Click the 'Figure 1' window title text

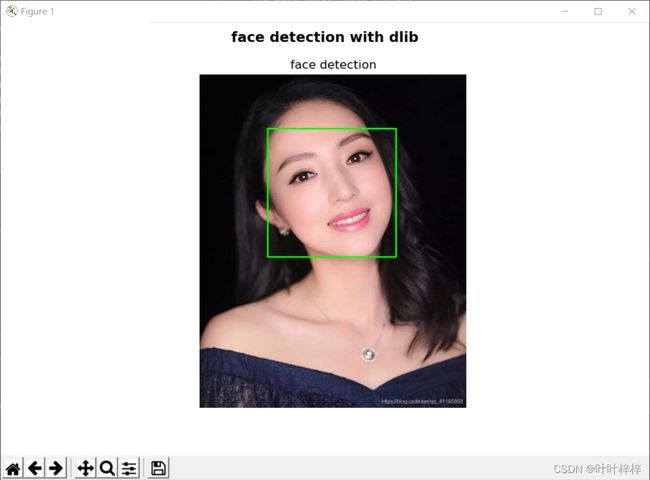[37, 12]
